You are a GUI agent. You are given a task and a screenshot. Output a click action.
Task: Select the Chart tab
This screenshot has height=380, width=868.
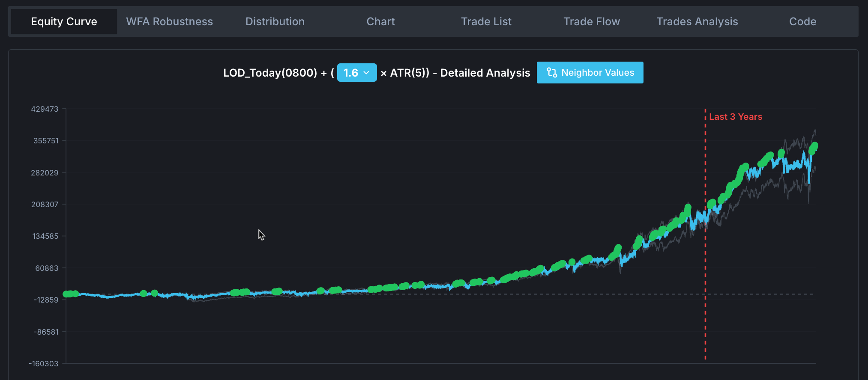click(380, 21)
